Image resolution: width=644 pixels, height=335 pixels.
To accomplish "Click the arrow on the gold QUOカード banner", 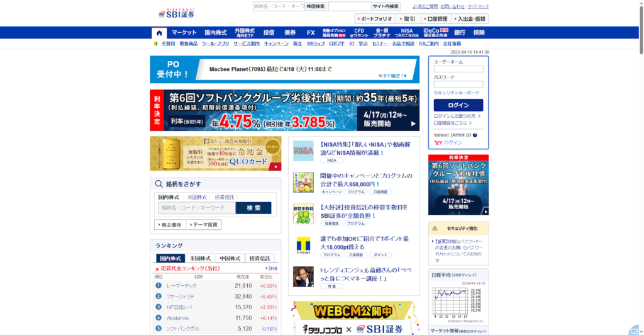I will (275, 167).
